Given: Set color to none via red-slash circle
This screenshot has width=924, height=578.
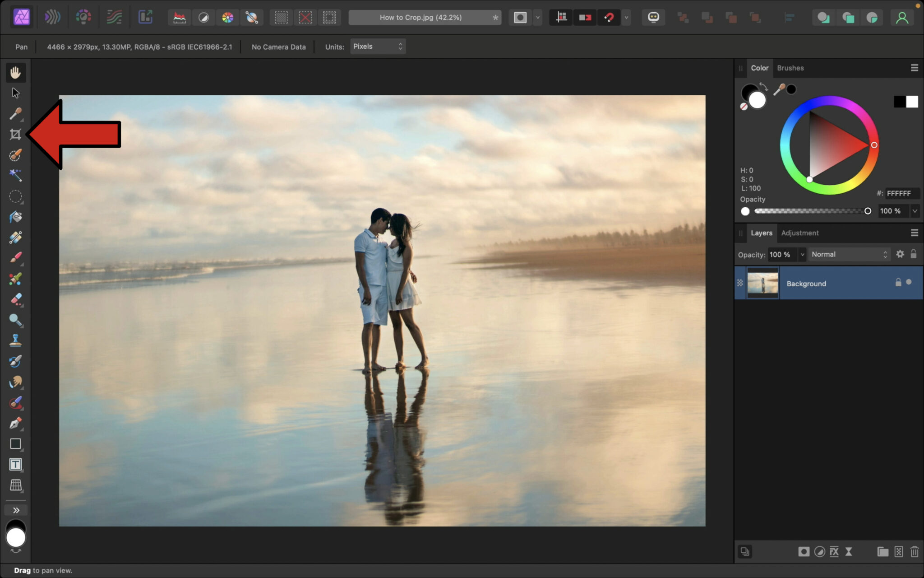Looking at the screenshot, I should (x=744, y=107).
